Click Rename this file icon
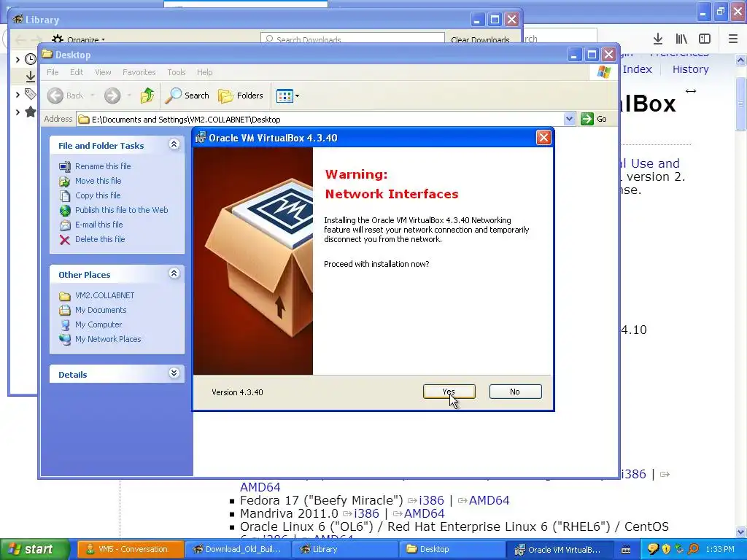747x560 pixels. [x=65, y=166]
